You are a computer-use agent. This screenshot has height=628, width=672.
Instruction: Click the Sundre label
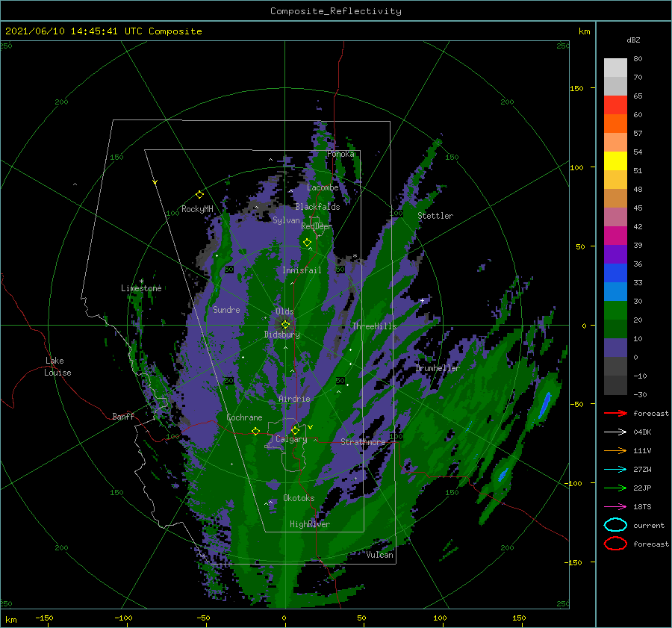tap(226, 310)
